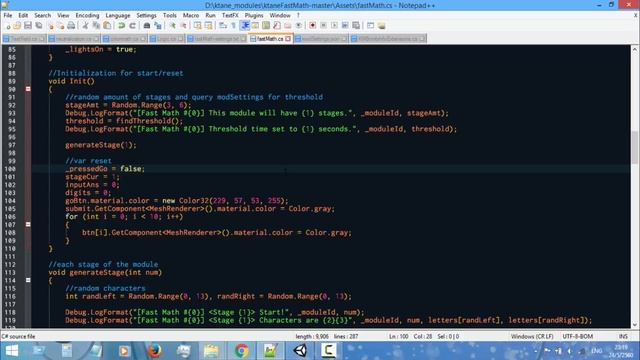Click the 'C# source file' status text
Image resolution: width=640 pixels, height=360 pixels.
click(18, 337)
